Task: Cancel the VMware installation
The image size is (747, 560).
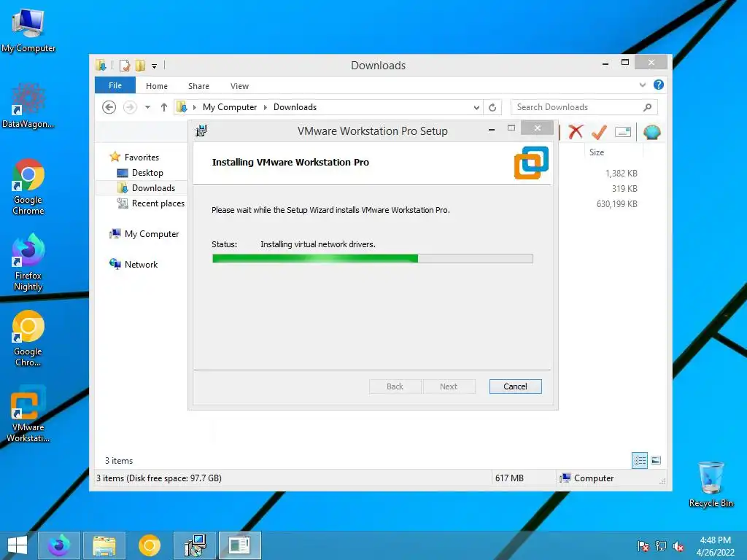Action: [x=516, y=386]
